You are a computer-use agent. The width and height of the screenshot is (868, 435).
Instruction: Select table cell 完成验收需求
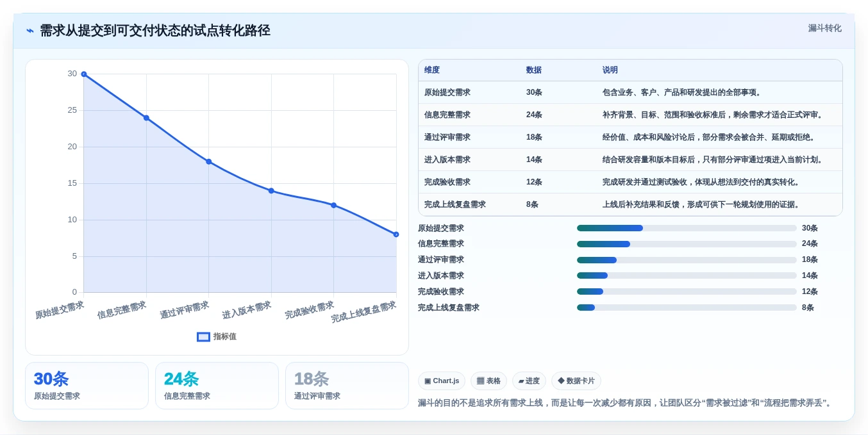447,182
